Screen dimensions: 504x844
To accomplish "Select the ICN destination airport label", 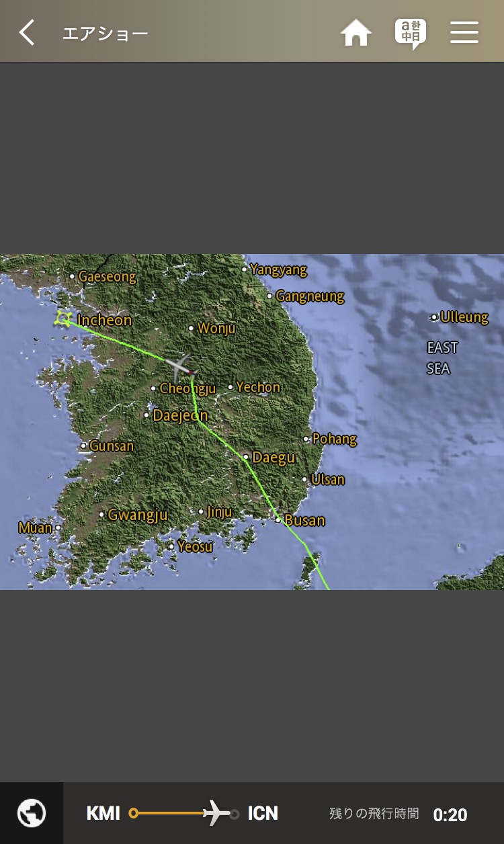I will pos(263,814).
